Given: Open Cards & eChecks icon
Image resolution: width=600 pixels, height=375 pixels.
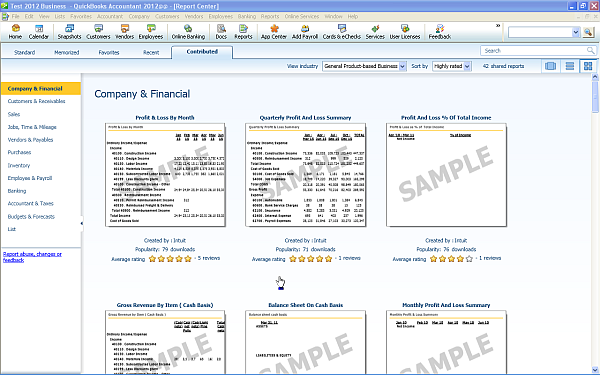Looking at the screenshot, I should (x=342, y=32).
